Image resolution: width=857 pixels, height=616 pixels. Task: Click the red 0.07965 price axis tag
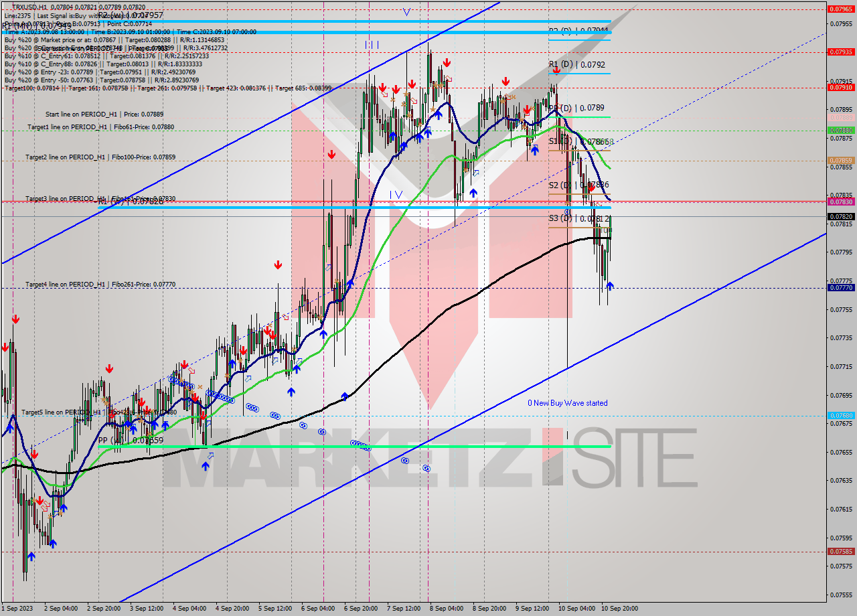click(840, 9)
